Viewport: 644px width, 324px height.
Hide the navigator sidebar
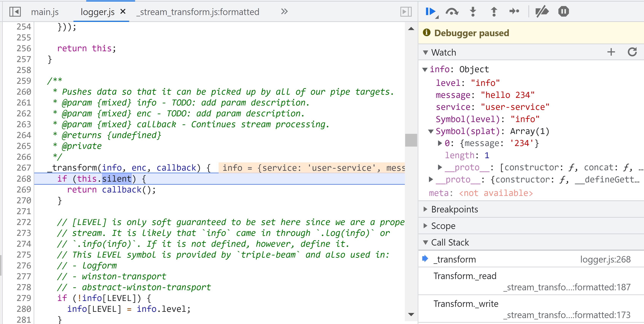15,12
